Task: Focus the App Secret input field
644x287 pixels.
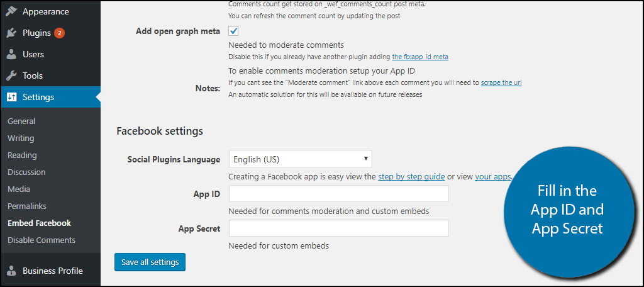Action: click(339, 228)
